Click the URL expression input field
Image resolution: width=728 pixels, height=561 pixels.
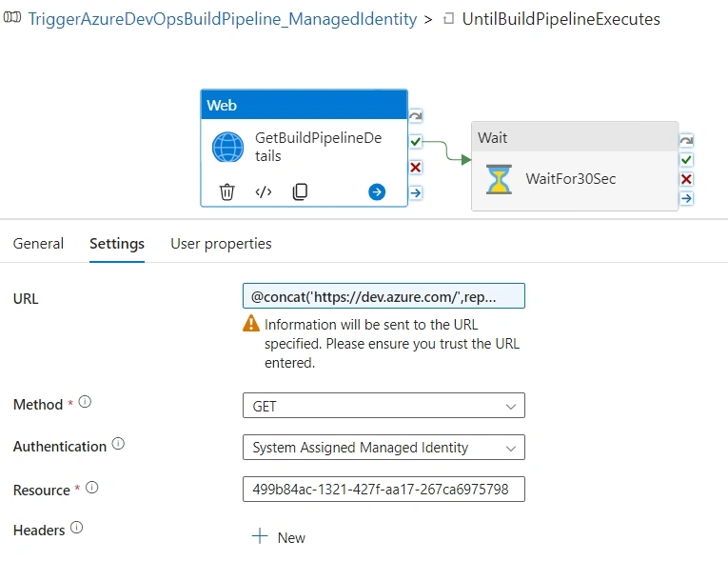[384, 295]
